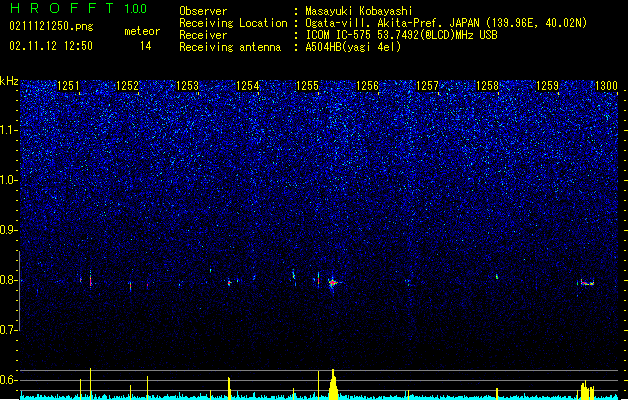The height and width of the screenshot is (400, 629).
Task: Click the tallest yellow peak after 1255
Action: (x=333, y=384)
